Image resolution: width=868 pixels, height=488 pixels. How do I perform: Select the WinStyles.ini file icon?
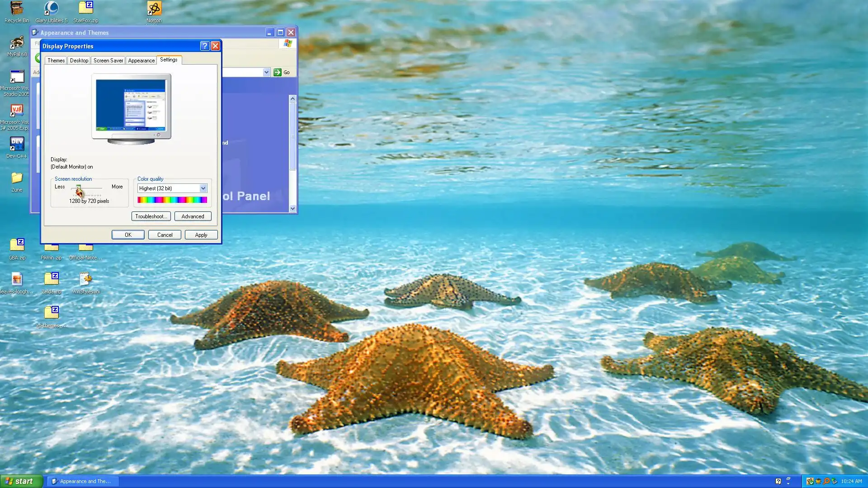click(x=85, y=279)
